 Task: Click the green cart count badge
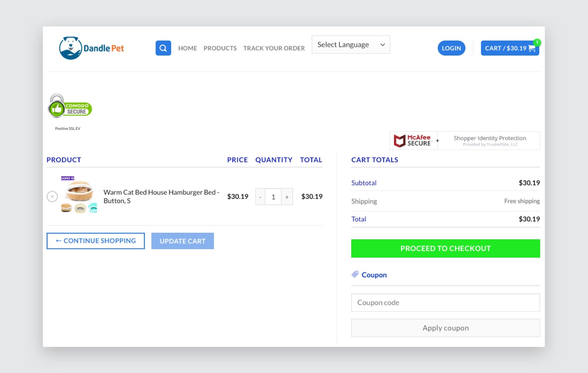point(537,43)
